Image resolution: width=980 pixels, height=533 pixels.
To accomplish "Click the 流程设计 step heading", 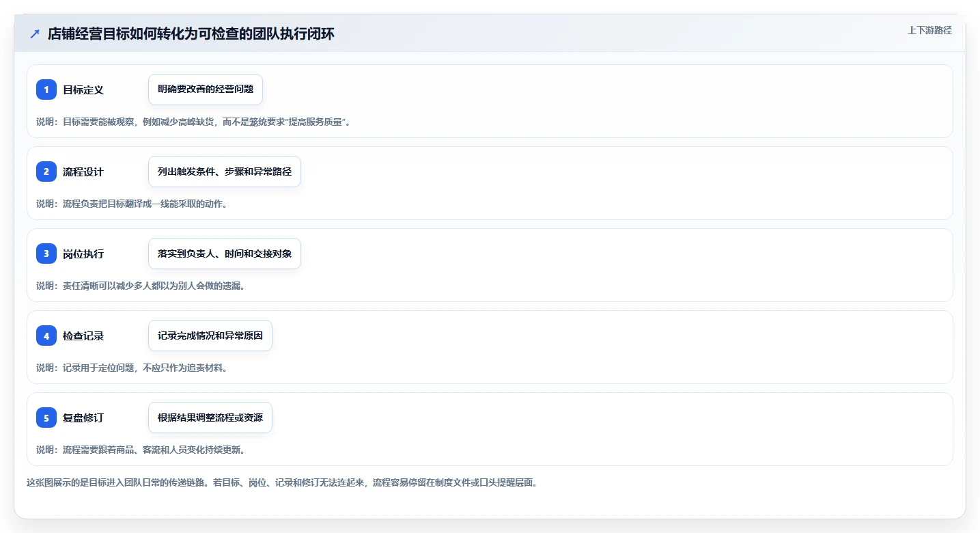I will pyautogui.click(x=83, y=172).
